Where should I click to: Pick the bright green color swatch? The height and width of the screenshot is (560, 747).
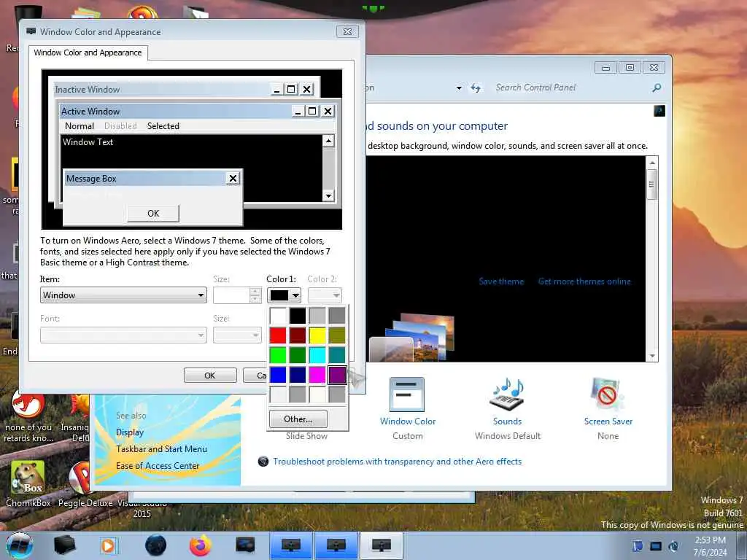pyautogui.click(x=278, y=355)
